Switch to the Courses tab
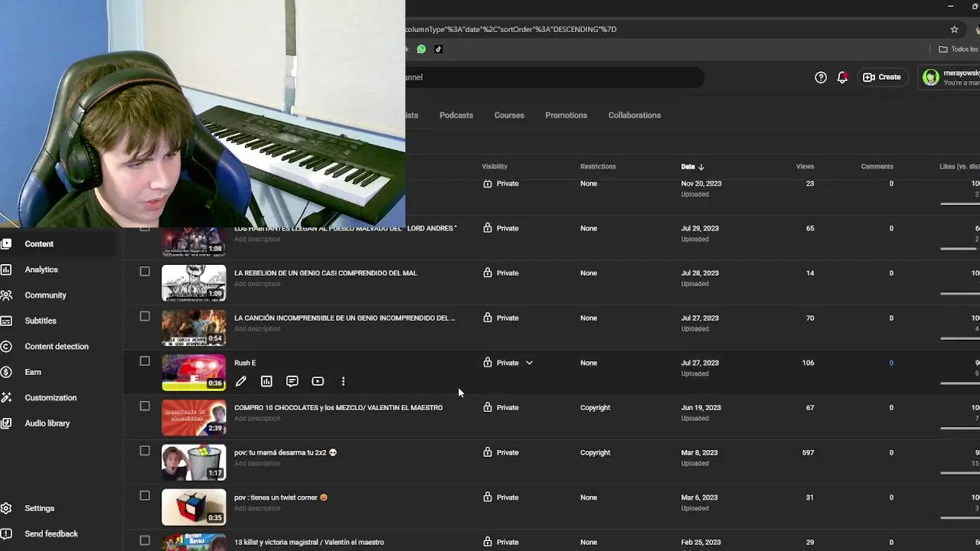This screenshot has height=551, width=980. (509, 116)
